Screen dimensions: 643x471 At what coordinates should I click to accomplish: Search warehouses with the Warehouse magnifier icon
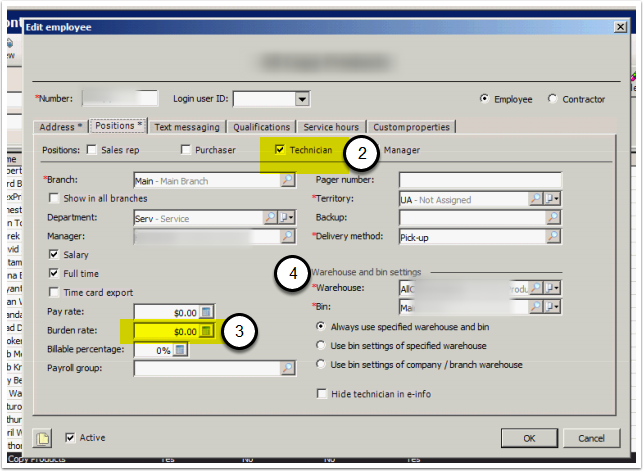(x=537, y=288)
